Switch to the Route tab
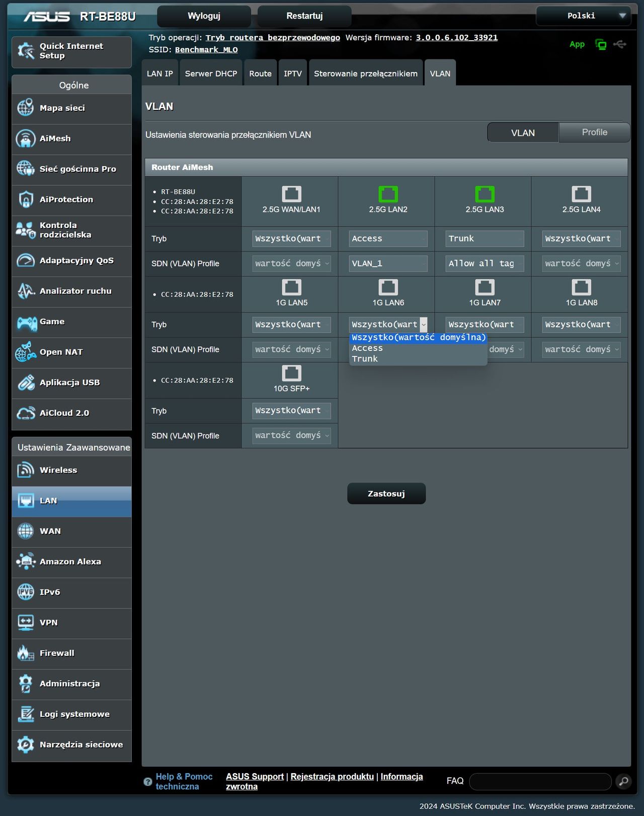The image size is (644, 816). (x=260, y=73)
